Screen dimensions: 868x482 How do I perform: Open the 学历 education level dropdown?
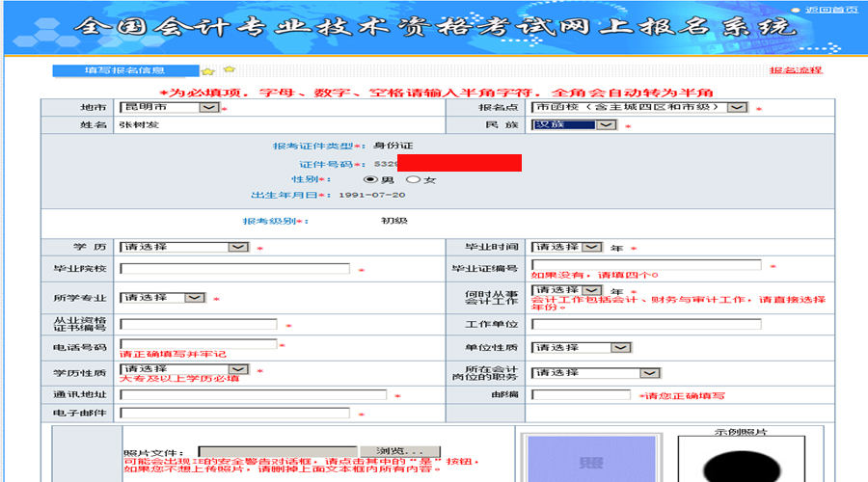[x=238, y=247]
